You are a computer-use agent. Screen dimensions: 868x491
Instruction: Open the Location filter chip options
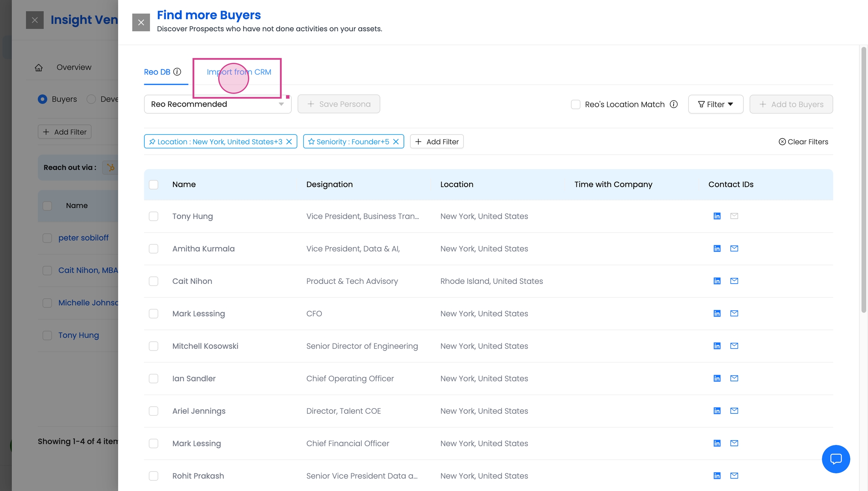tap(220, 142)
